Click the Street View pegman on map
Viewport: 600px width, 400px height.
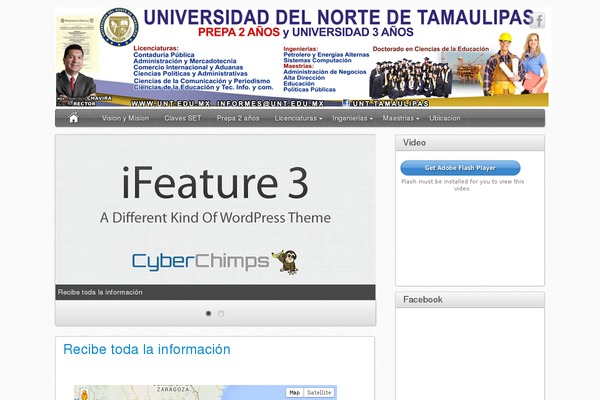tap(84, 394)
